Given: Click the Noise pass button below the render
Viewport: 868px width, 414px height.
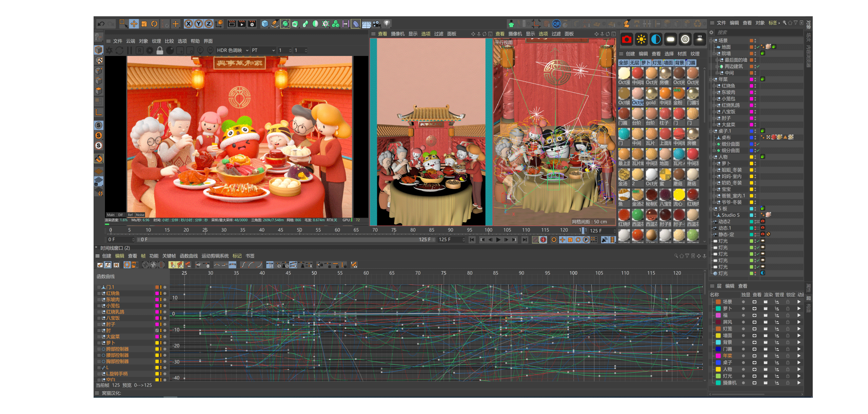Looking at the screenshot, I should point(140,215).
